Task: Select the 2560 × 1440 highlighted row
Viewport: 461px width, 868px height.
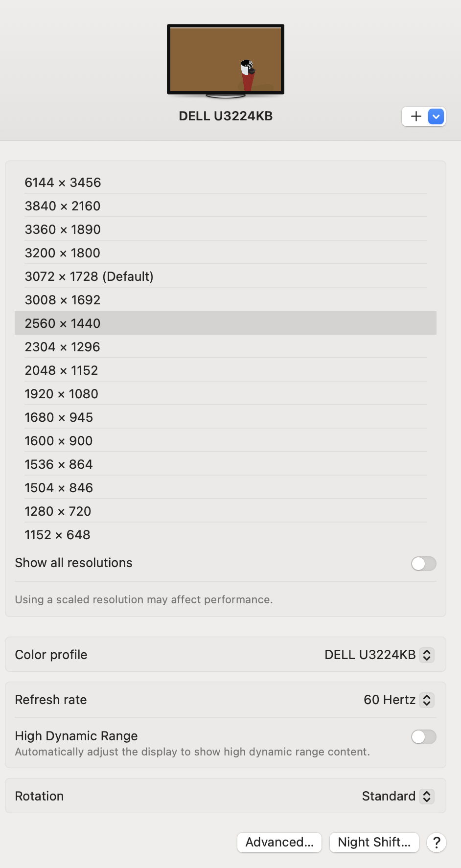Action: [x=226, y=323]
